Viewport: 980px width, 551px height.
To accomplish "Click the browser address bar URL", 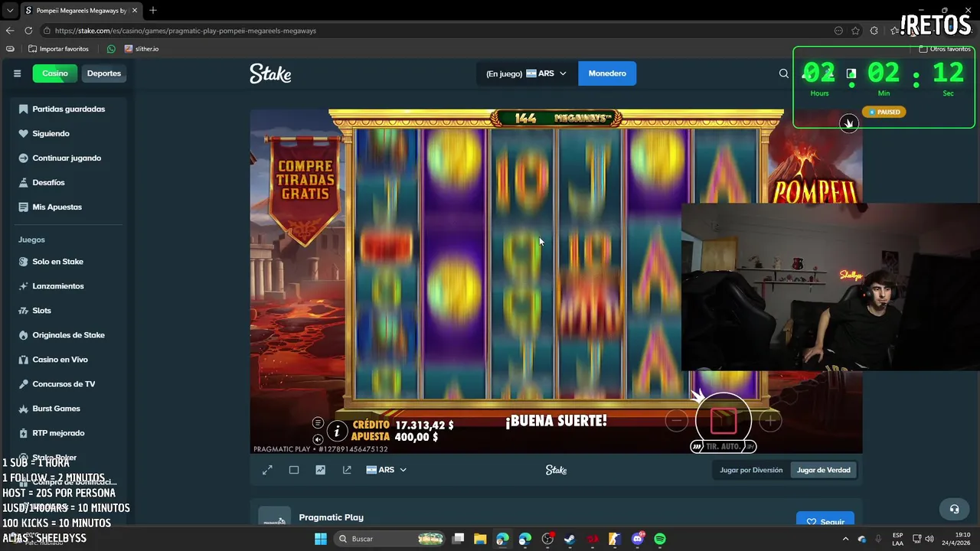I will [x=185, y=31].
